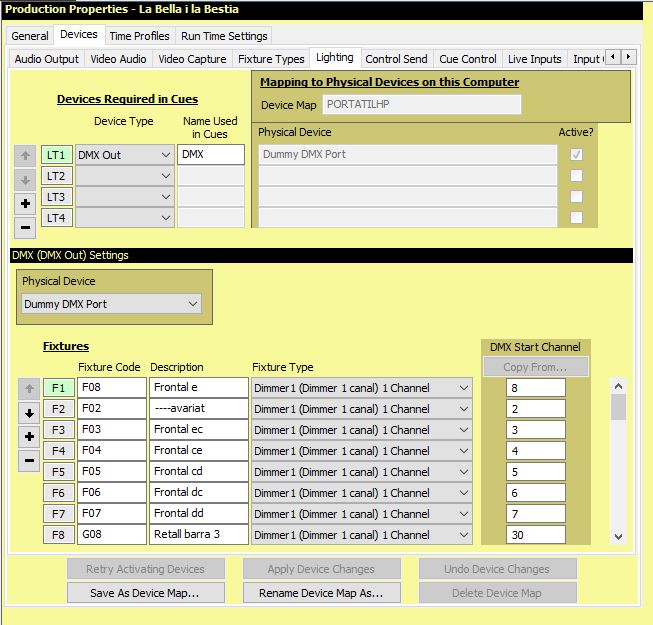The width and height of the screenshot is (653, 625).
Task: Click the Rename Device Map As button
Action: (x=321, y=593)
